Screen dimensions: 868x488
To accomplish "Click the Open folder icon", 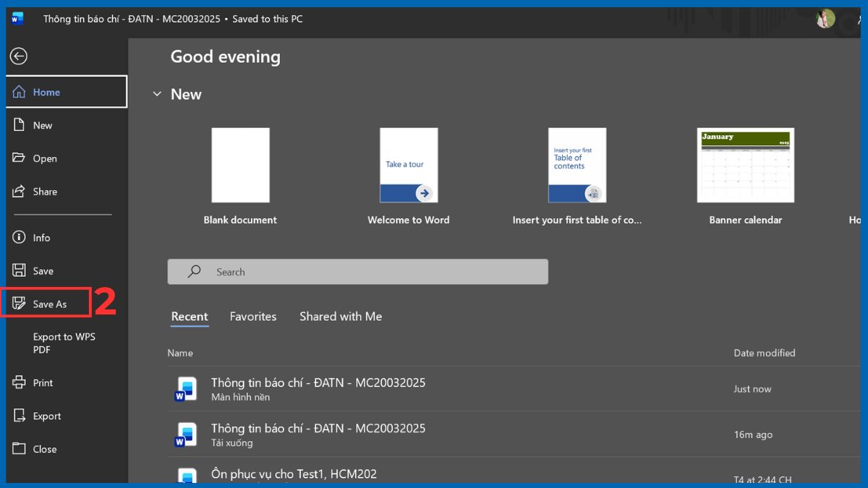I will [20, 158].
